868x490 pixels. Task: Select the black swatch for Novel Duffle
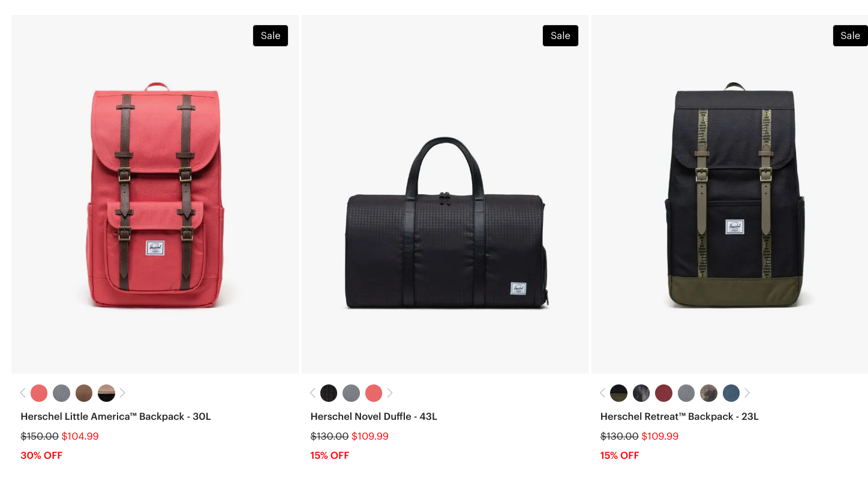(329, 393)
